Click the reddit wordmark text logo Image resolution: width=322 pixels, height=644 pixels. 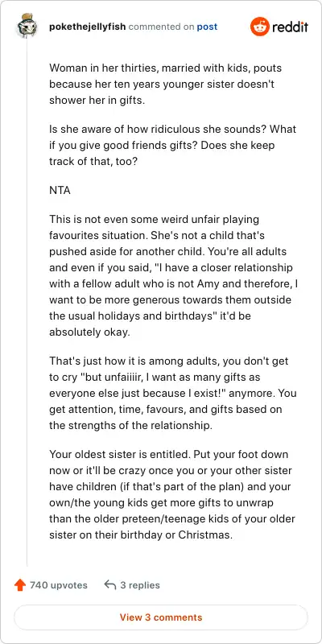coord(290,27)
